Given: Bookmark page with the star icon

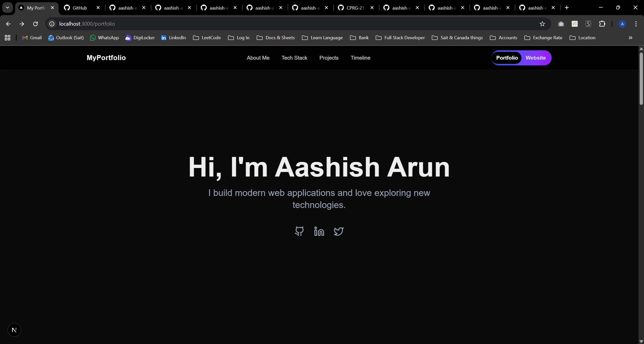Looking at the screenshot, I should pos(542,24).
